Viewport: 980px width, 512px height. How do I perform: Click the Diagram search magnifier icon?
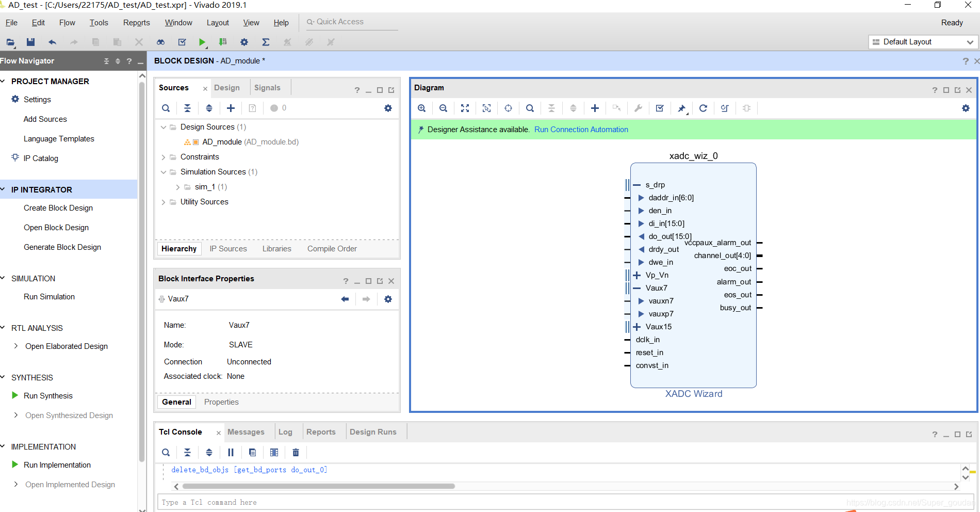pos(530,108)
